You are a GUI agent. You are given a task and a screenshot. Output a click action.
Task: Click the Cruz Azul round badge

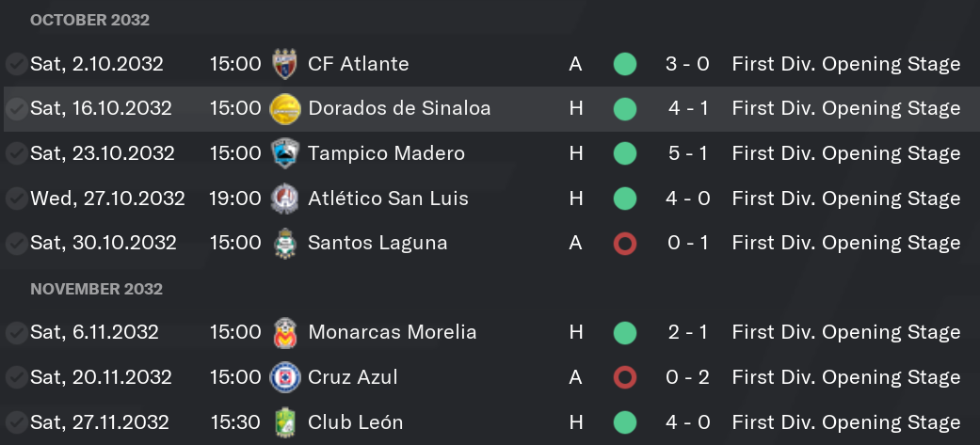285,377
